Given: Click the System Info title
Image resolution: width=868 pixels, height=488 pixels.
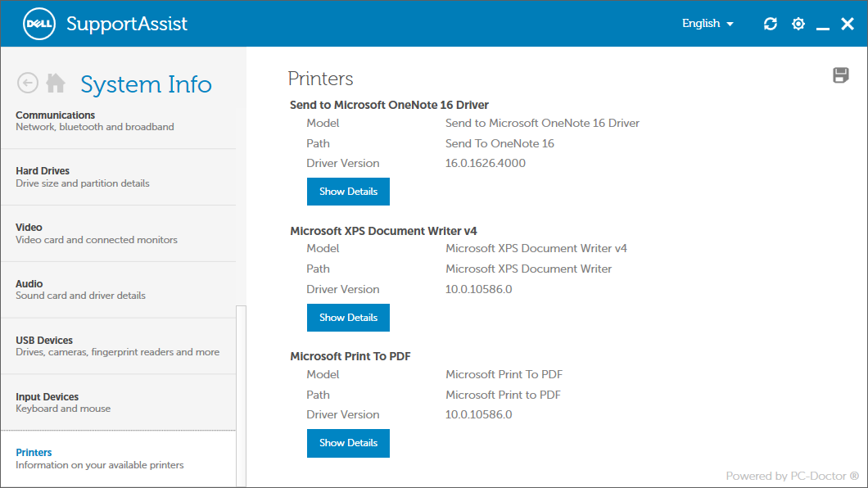Looking at the screenshot, I should pos(146,84).
